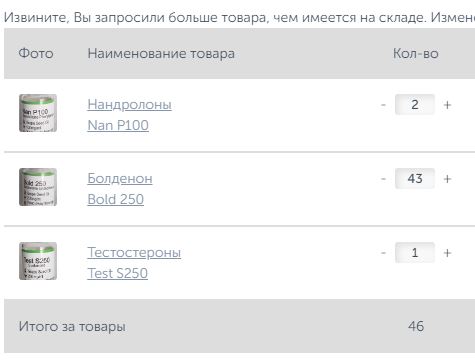The height and width of the screenshot is (364, 475).
Task: Open the Тестостероны category link
Action: click(134, 253)
